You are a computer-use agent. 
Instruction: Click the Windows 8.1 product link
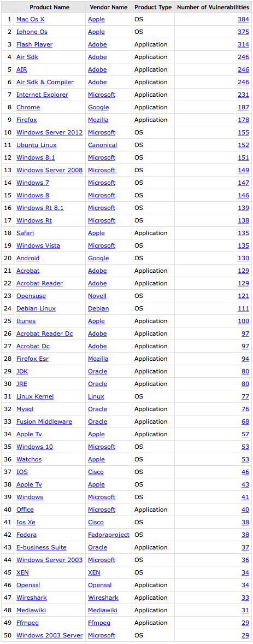pos(36,157)
